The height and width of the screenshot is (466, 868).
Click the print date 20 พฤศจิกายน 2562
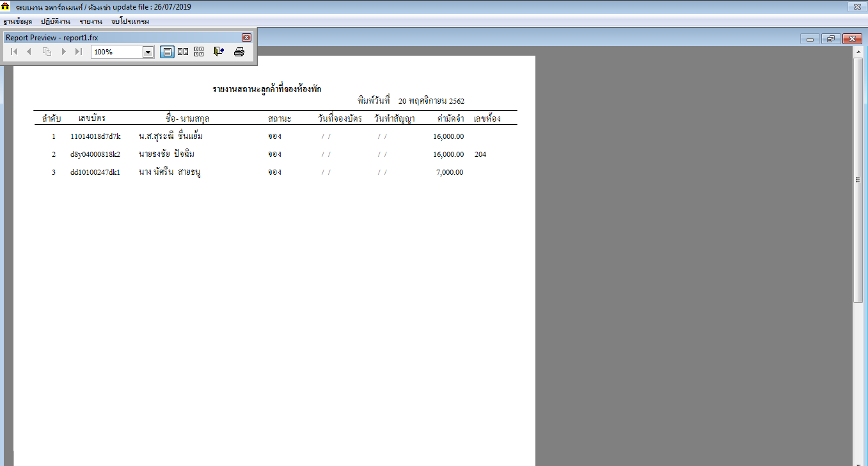[431, 101]
